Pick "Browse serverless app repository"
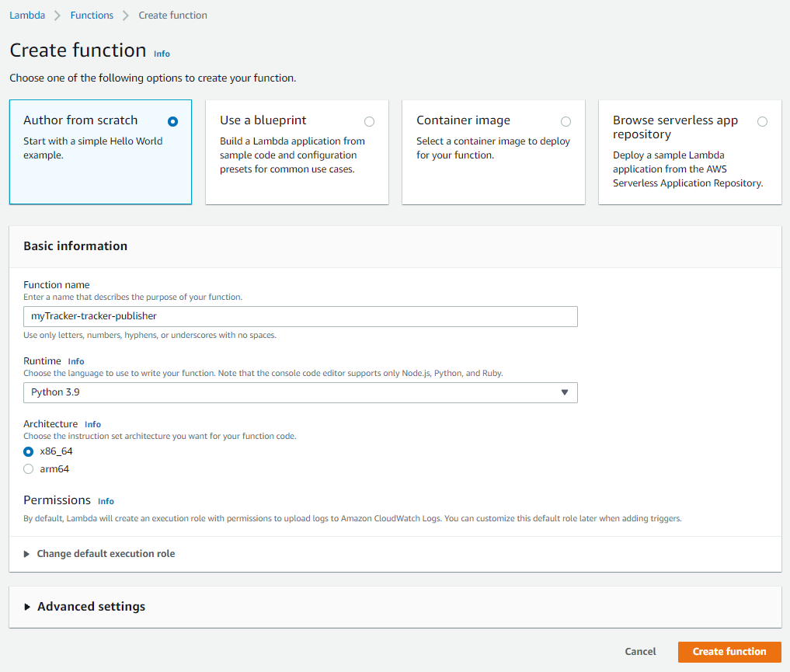790x672 pixels. (x=762, y=121)
